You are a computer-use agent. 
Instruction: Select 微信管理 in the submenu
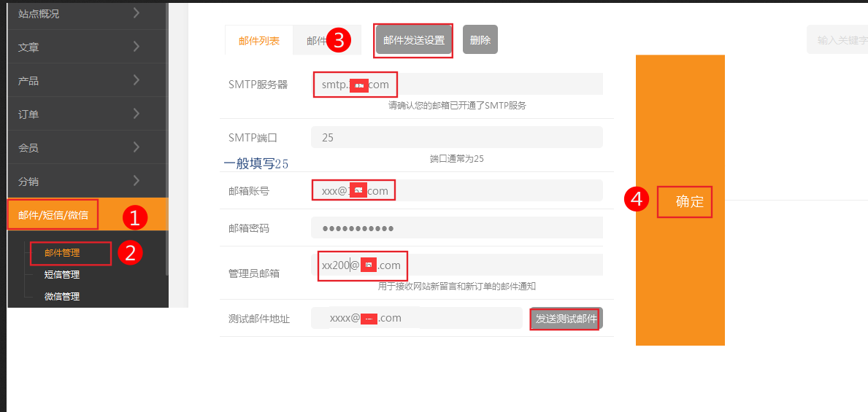coord(62,297)
